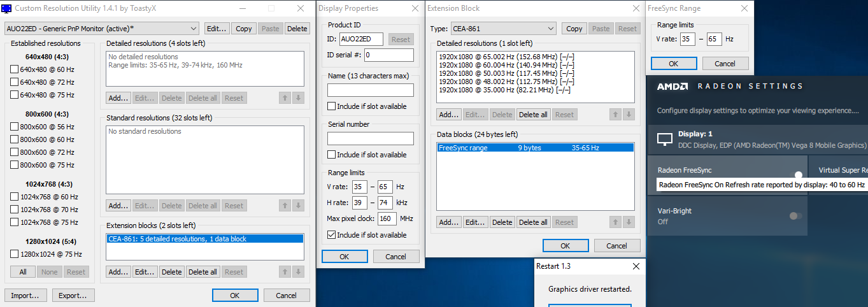
Task: Confirm Extension Block with OK
Action: [566, 246]
